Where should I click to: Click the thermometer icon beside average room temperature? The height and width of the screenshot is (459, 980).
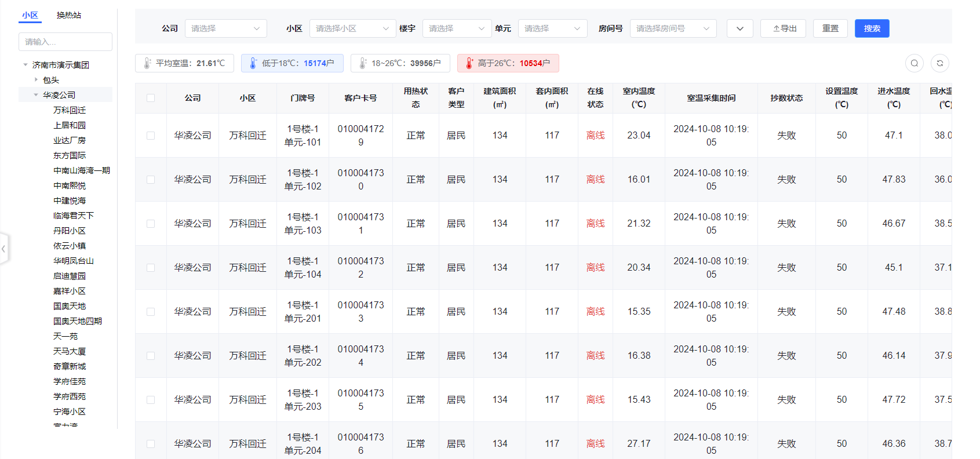click(x=147, y=63)
